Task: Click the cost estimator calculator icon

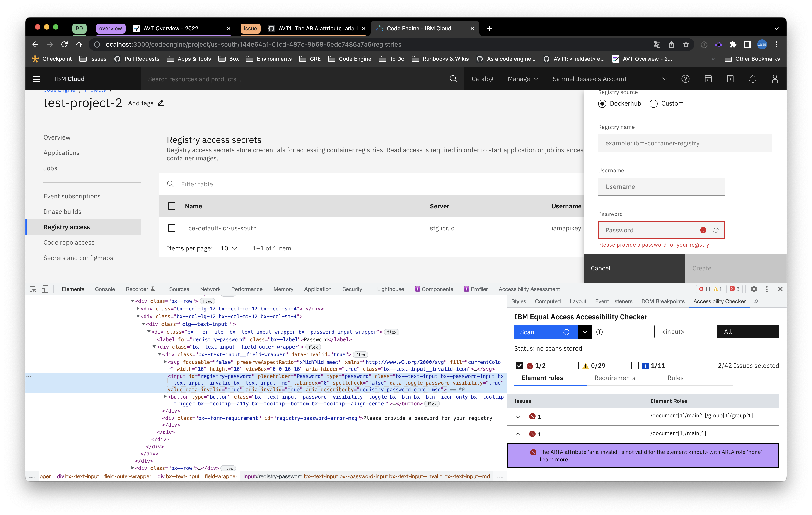Action: click(x=730, y=79)
